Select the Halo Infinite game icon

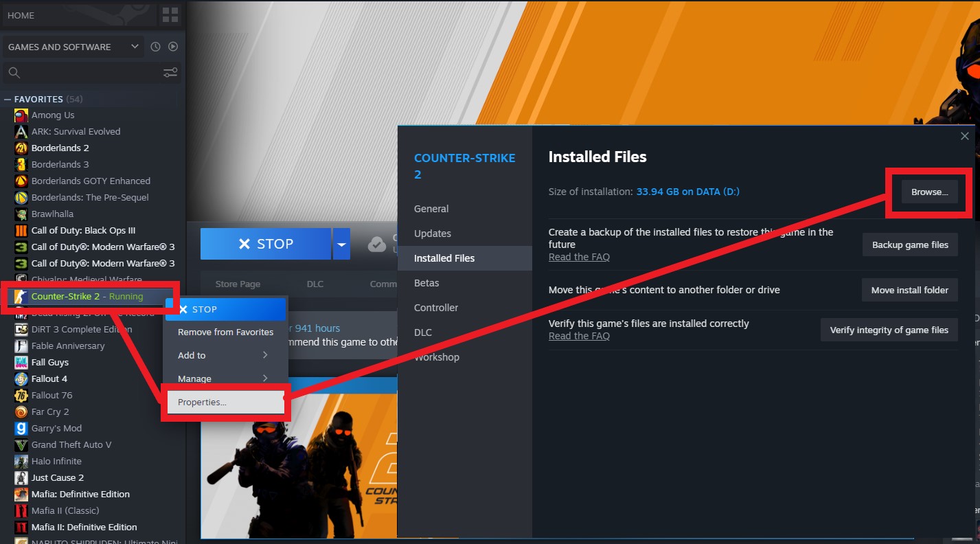[21, 462]
